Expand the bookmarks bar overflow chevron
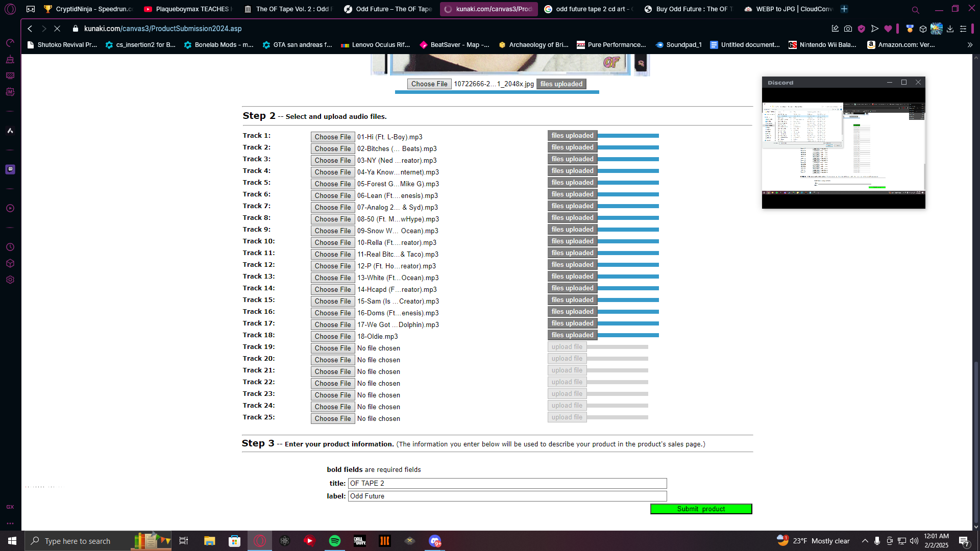 pos(970,45)
